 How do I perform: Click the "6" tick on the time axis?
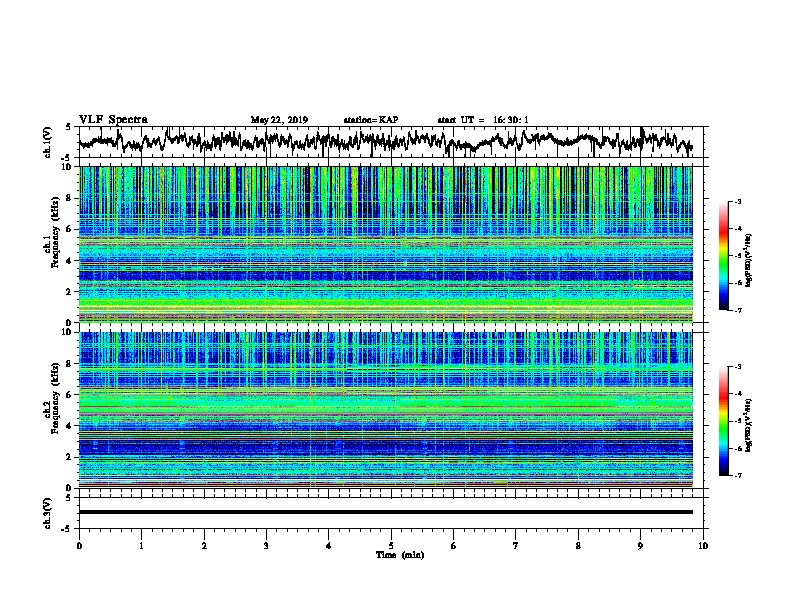454,546
